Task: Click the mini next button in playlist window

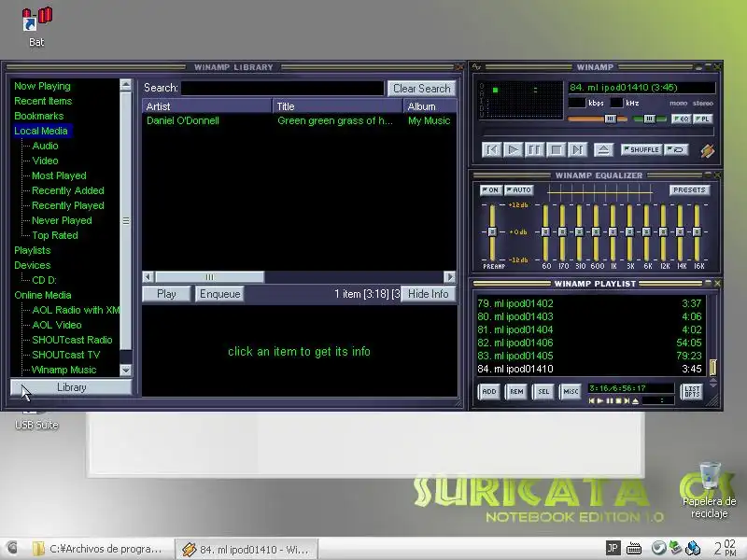Action: tap(627, 401)
